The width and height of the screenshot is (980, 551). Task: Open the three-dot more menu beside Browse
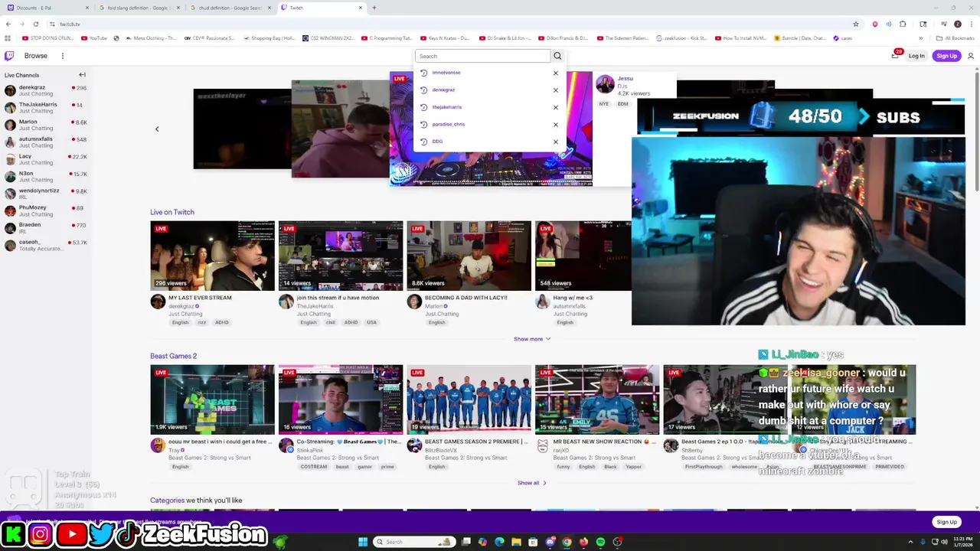[x=63, y=56]
